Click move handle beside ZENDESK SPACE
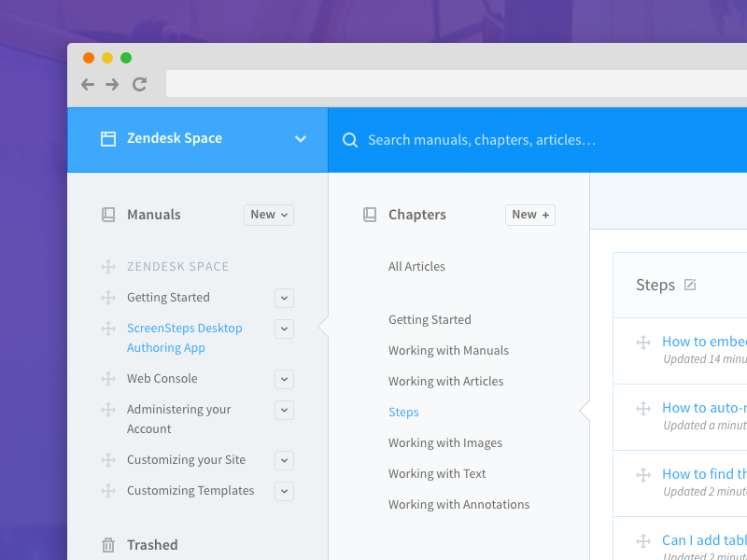This screenshot has height=560, width=747. [x=108, y=267]
